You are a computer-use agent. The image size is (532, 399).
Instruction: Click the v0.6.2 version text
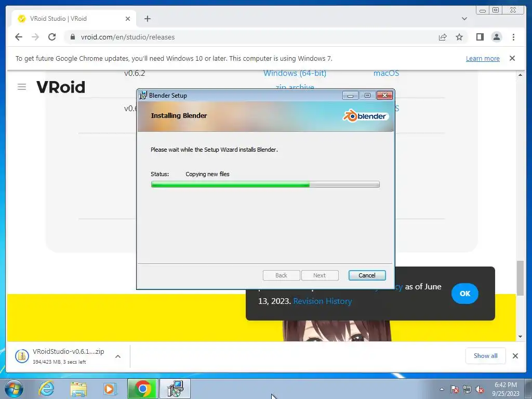(x=135, y=73)
